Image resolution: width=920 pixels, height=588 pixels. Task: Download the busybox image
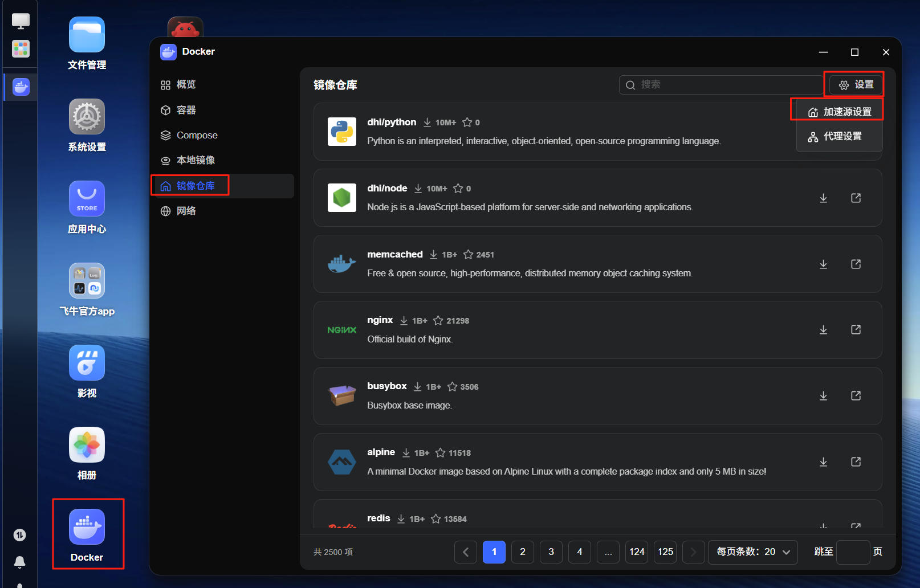coord(823,395)
